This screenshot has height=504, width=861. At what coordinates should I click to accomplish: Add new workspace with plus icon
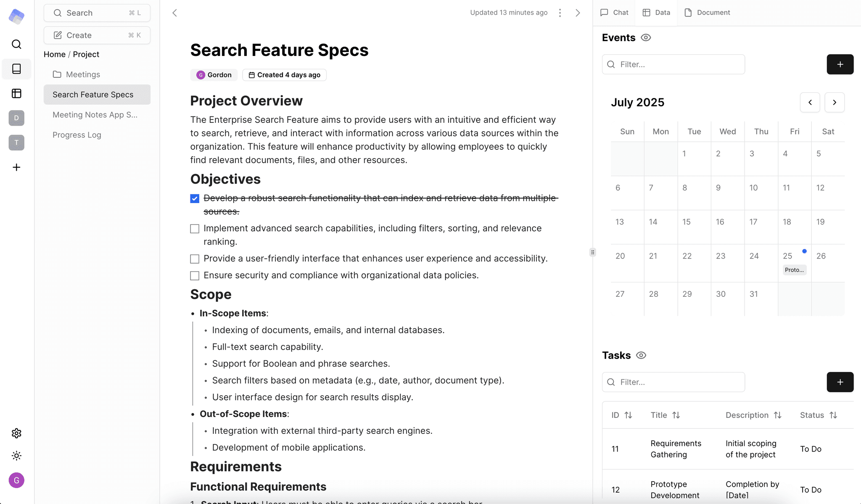pos(16,167)
